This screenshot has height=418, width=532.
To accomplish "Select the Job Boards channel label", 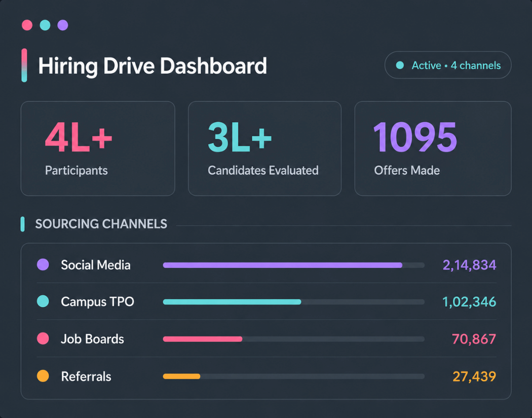I will coord(92,339).
